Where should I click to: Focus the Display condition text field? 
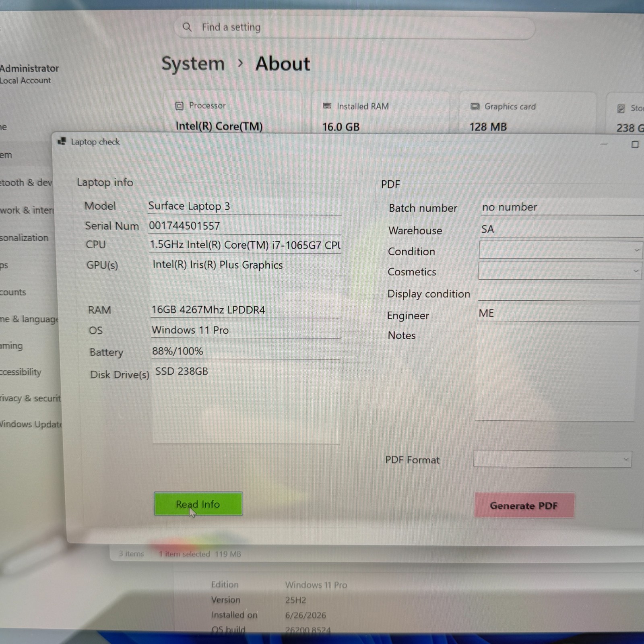pyautogui.click(x=559, y=293)
